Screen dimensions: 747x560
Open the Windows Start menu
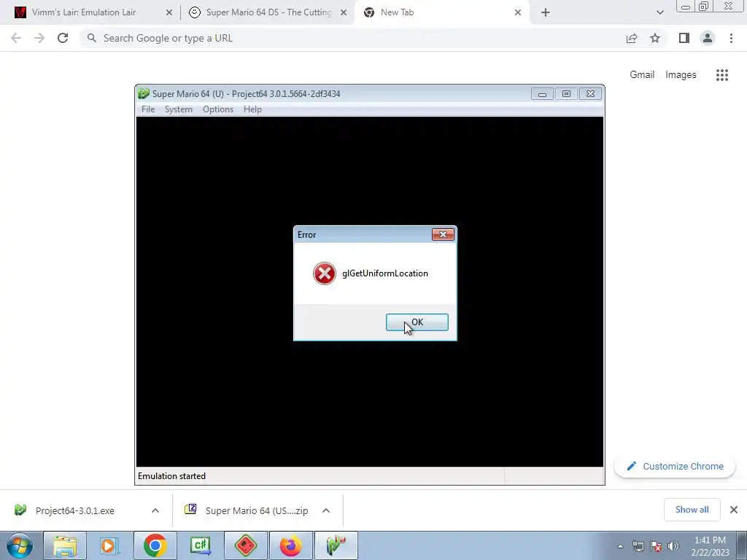(x=19, y=545)
